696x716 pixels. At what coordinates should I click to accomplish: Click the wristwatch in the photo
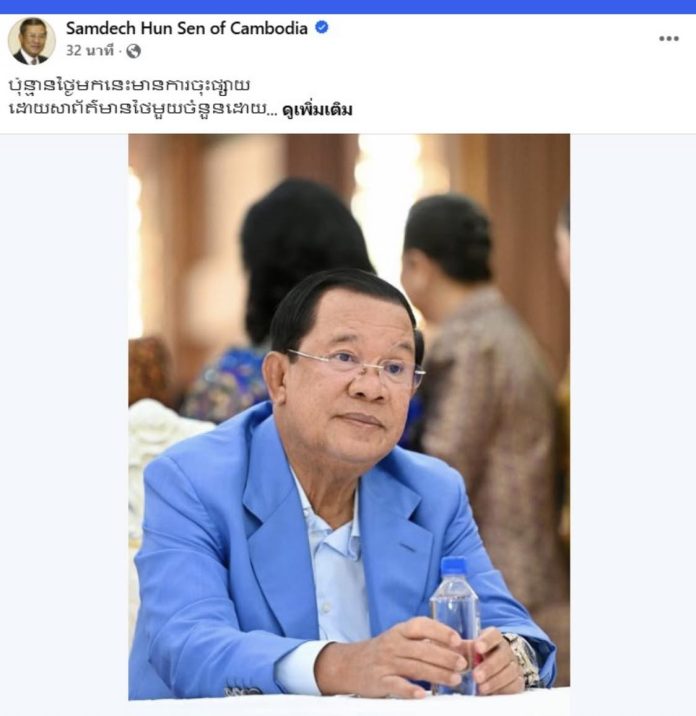point(522,658)
